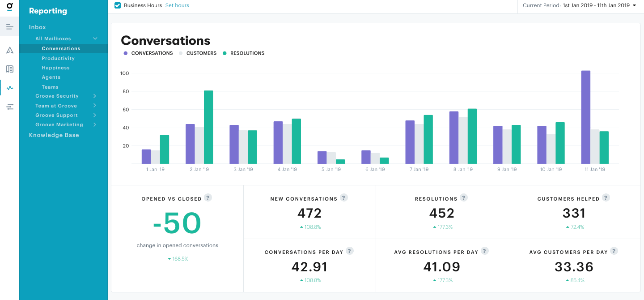Click the Set hours link
This screenshot has width=644, height=300.
tap(177, 5)
